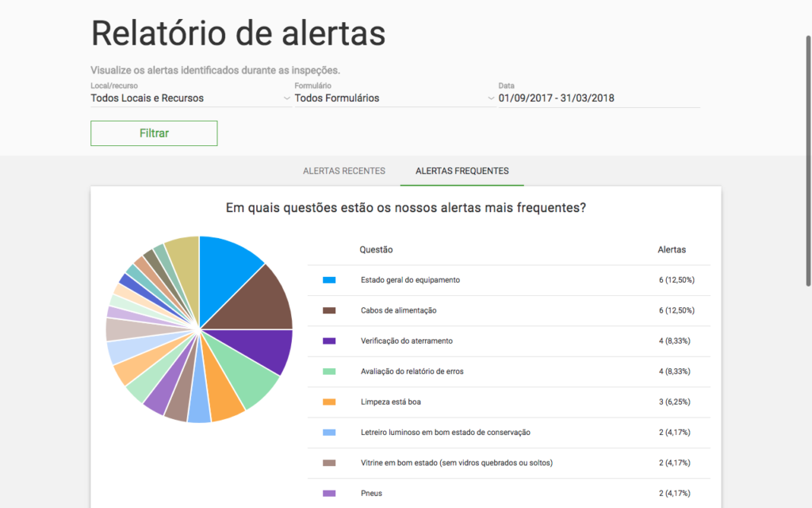Click the taupe legend square for Vitrine em bom estado

coord(329,463)
